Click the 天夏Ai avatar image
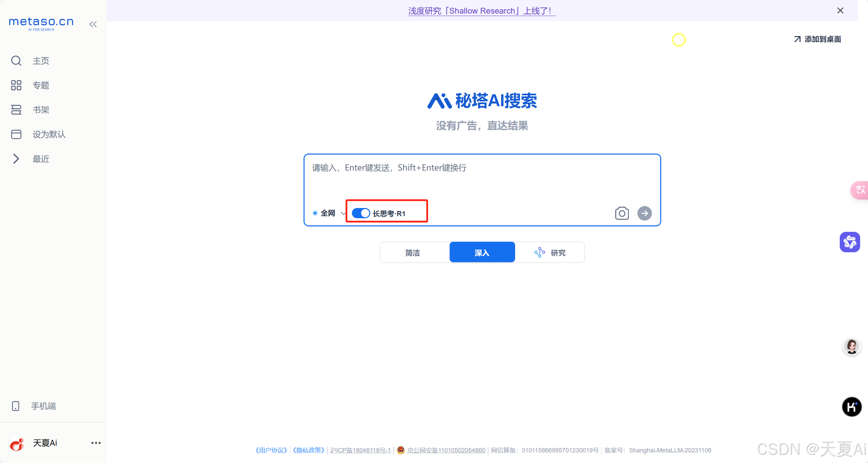The image size is (868, 463). tap(17, 444)
